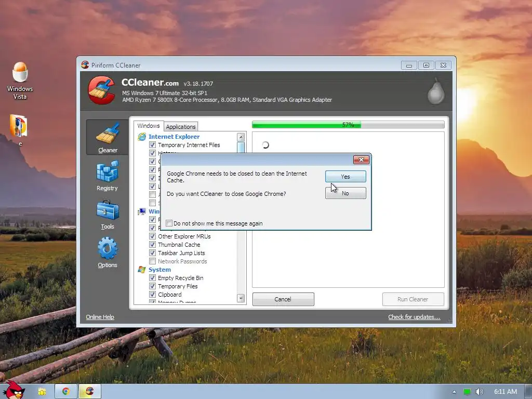This screenshot has width=532, height=399.
Task: Open the Options gear section
Action: 108,253
